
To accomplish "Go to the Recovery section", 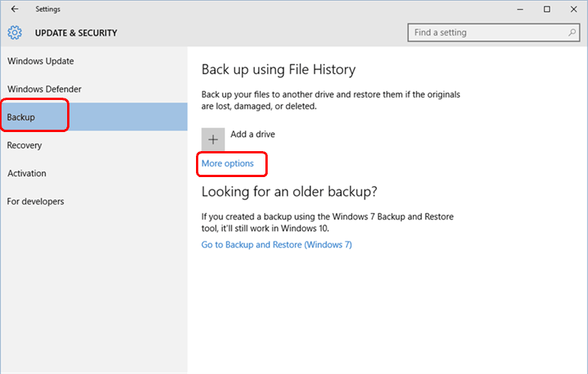I will 24,145.
